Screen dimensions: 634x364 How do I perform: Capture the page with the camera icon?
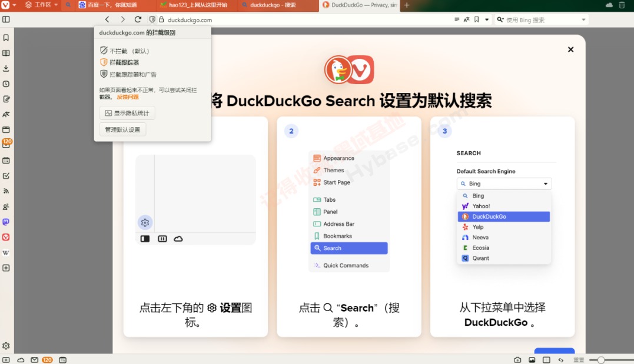(x=517, y=359)
